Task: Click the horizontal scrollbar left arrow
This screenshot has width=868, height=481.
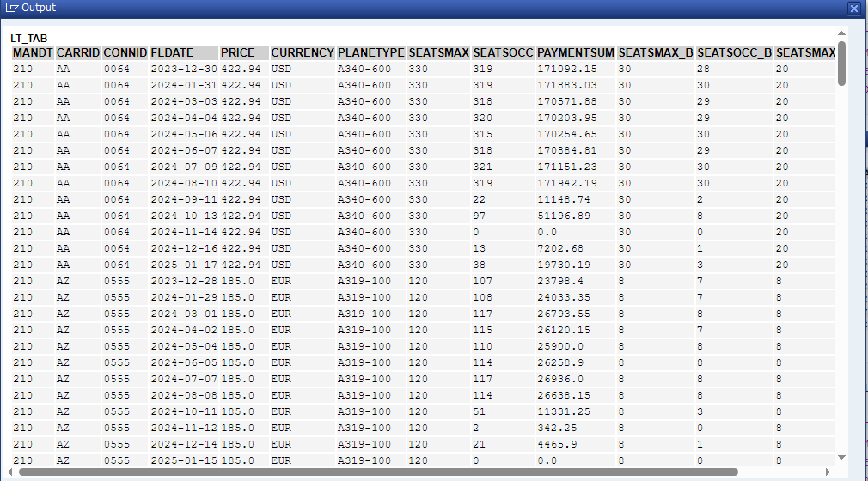Action: tap(10, 472)
